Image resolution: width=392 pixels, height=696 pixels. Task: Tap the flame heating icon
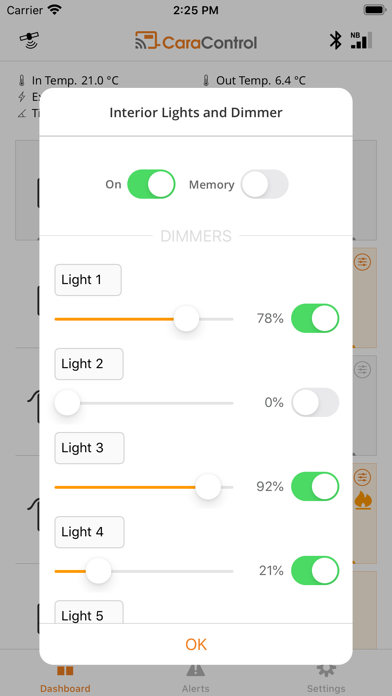pos(363,501)
